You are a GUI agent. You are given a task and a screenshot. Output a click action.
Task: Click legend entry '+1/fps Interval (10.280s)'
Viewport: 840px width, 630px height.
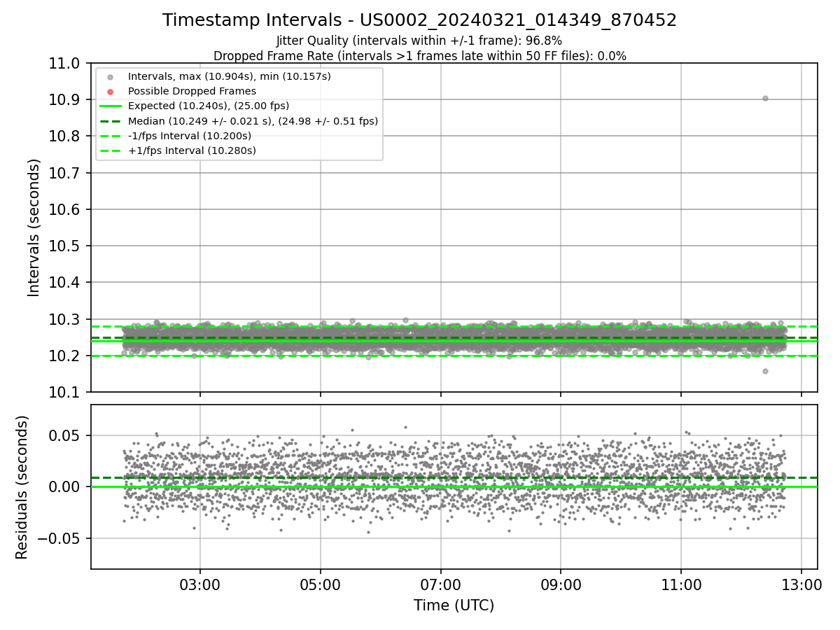click(x=192, y=150)
